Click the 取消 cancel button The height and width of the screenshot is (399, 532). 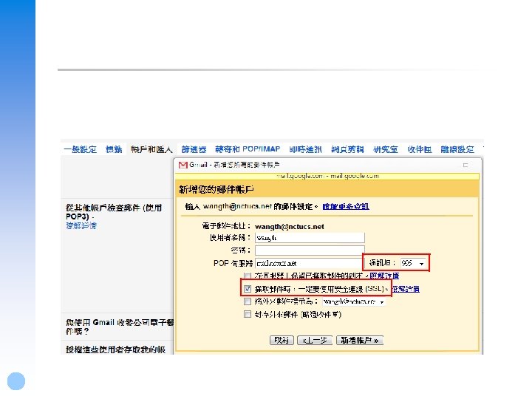[282, 341]
